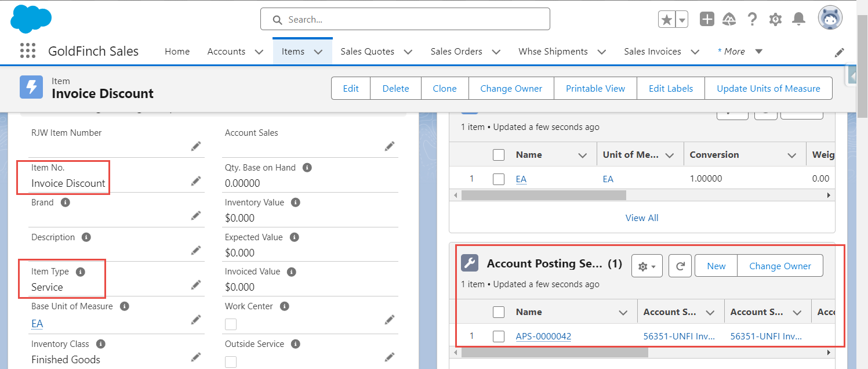Show info tooltip for Item Type
The width and height of the screenshot is (868, 369).
81,272
